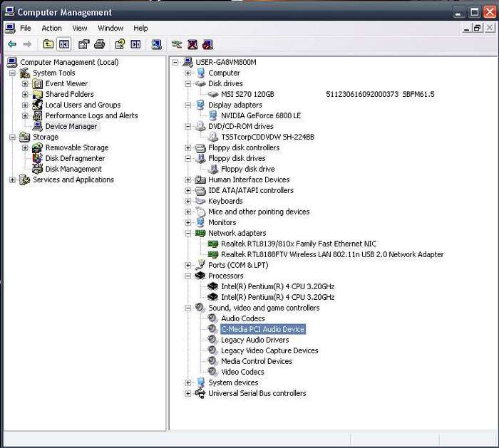
Task: Select IDE ATA/ATAPI controllers category
Action: (251, 190)
